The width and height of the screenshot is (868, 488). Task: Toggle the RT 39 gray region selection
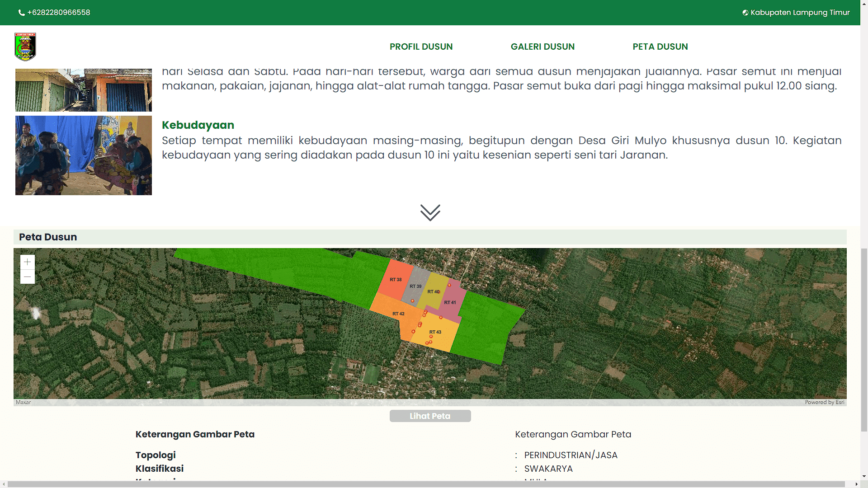coord(415,286)
